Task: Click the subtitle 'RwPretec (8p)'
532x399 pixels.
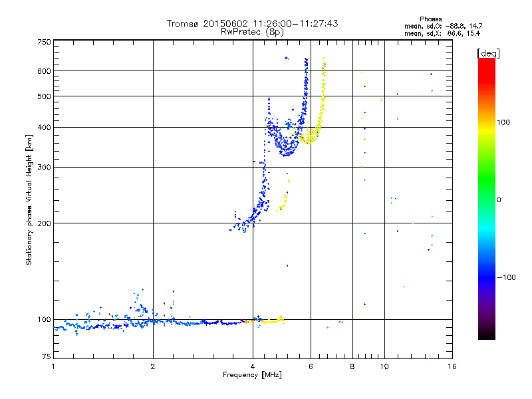Action: (x=252, y=32)
